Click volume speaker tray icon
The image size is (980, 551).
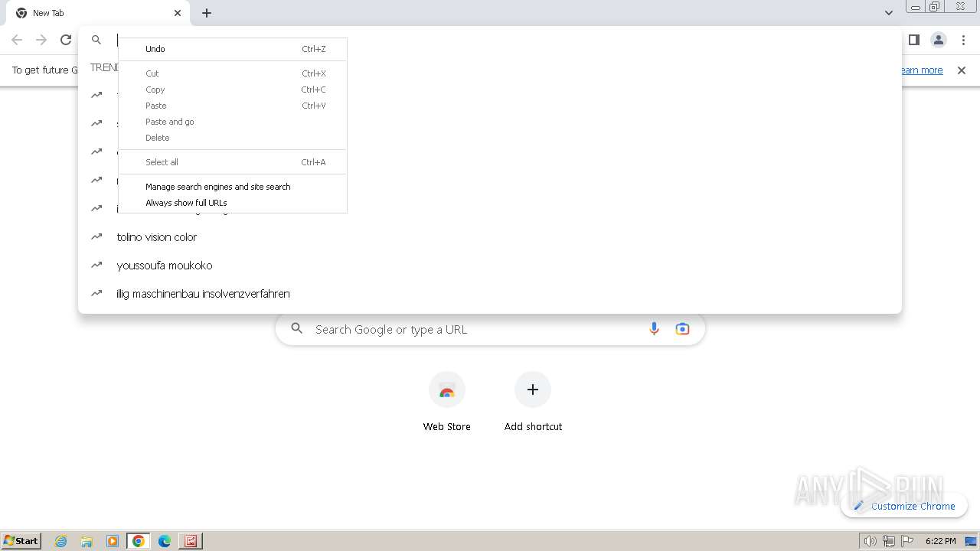(x=870, y=541)
